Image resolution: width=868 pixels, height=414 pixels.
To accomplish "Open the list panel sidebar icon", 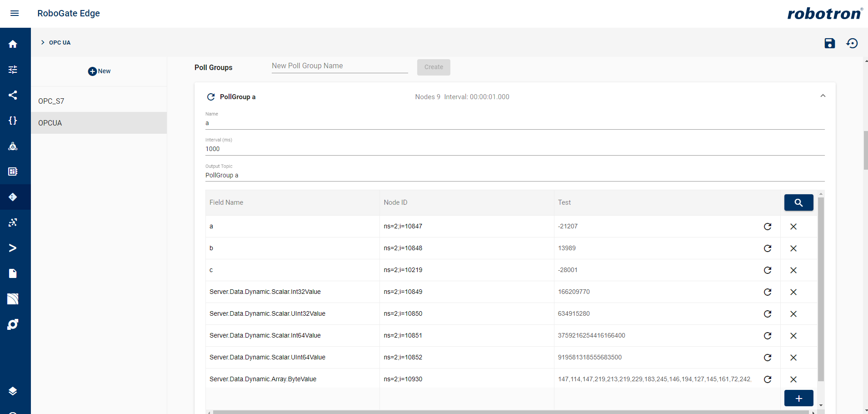I will pos(13,172).
